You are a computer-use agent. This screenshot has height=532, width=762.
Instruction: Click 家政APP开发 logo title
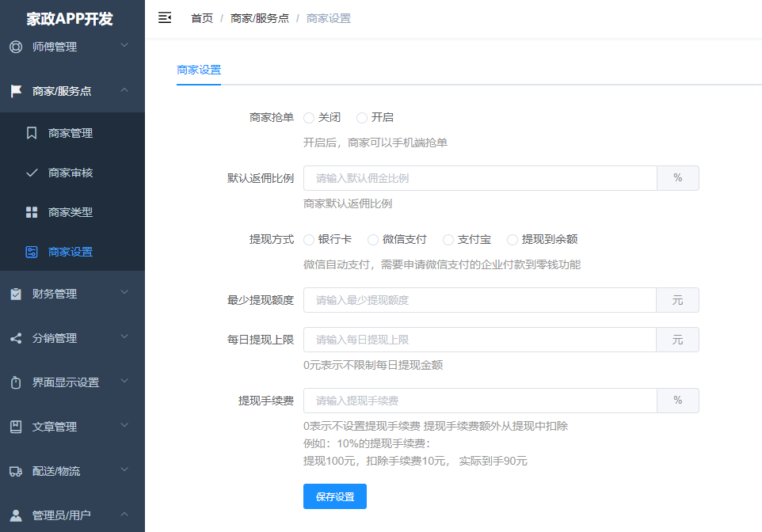click(70, 19)
